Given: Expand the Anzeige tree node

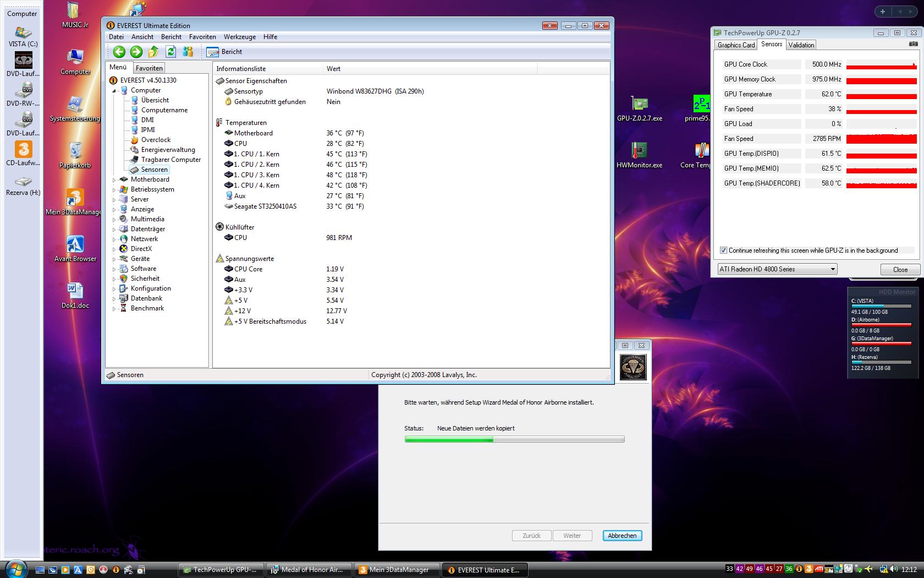Looking at the screenshot, I should (x=114, y=209).
